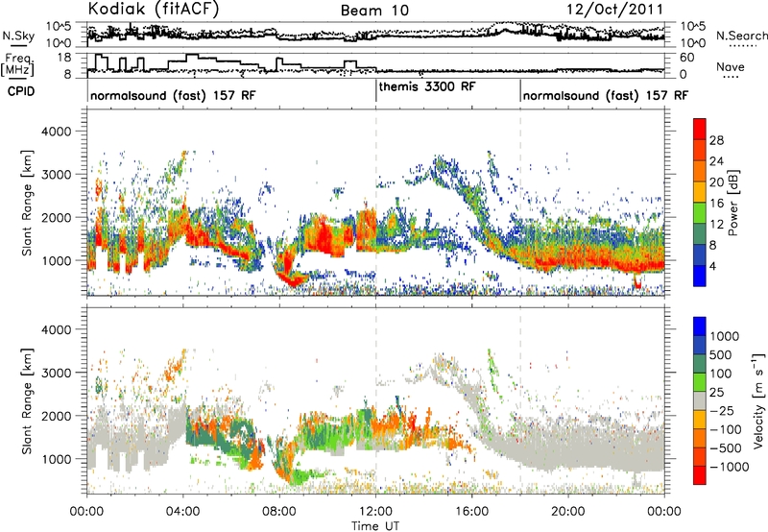Click the 08:00 time tick label

click(279, 512)
